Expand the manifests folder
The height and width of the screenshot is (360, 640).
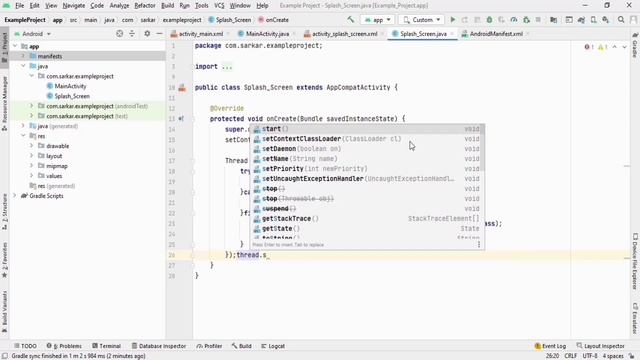(23, 56)
